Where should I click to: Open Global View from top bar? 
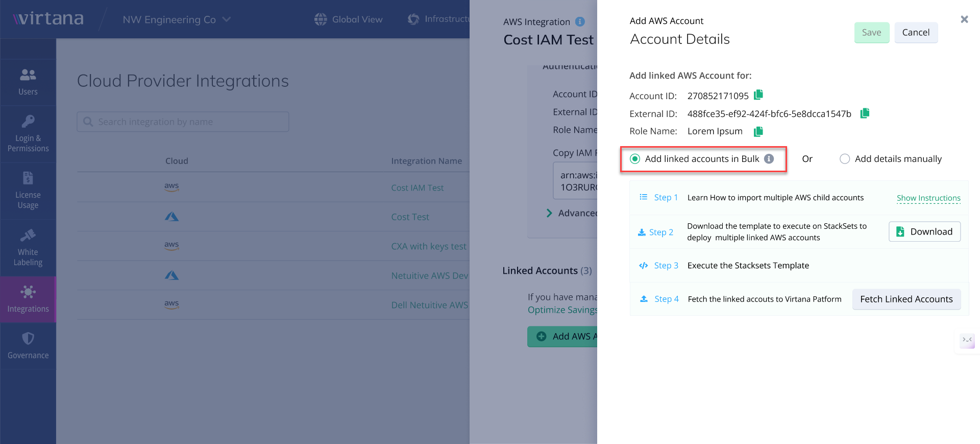349,19
